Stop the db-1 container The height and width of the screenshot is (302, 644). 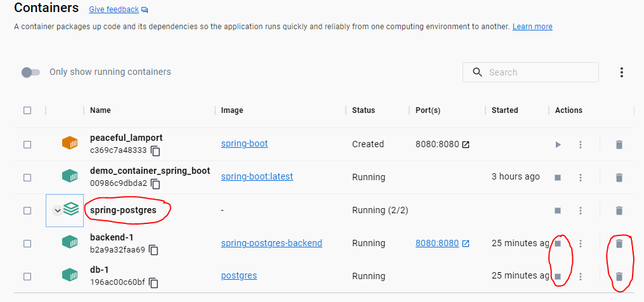click(558, 277)
